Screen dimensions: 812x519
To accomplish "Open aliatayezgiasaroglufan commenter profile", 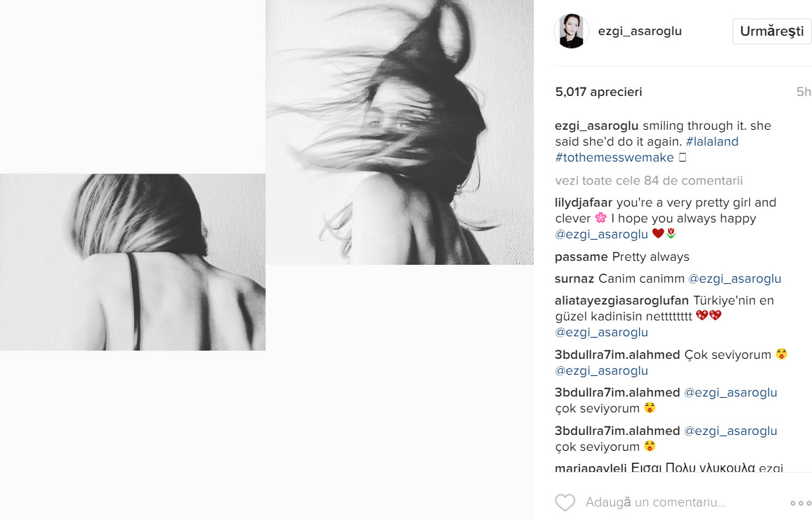I will coord(622,301).
